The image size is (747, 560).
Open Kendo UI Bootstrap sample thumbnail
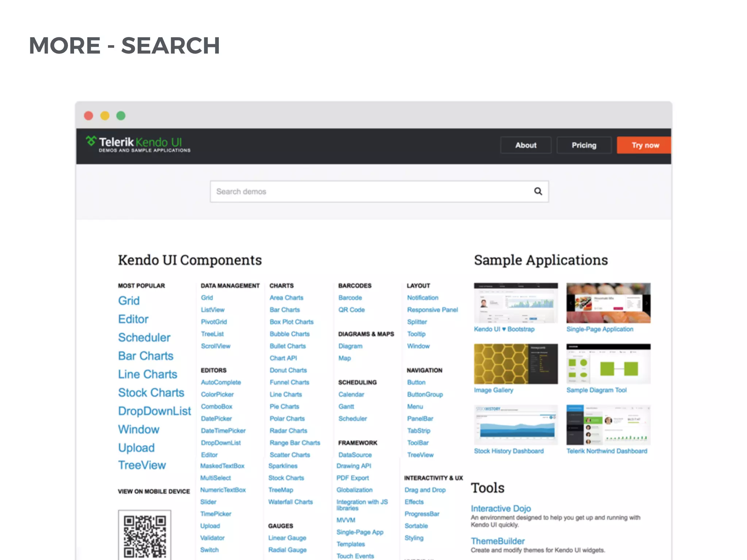click(516, 303)
